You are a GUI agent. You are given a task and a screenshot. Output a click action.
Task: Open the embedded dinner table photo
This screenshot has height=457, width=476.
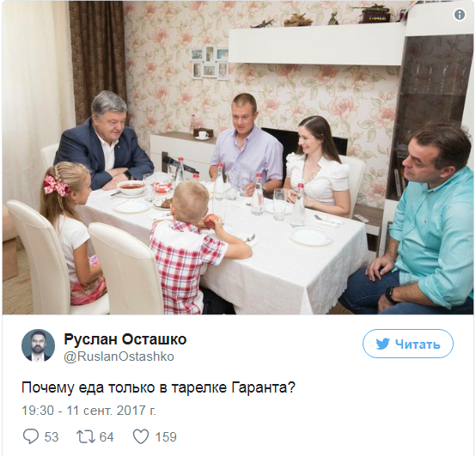238,157
